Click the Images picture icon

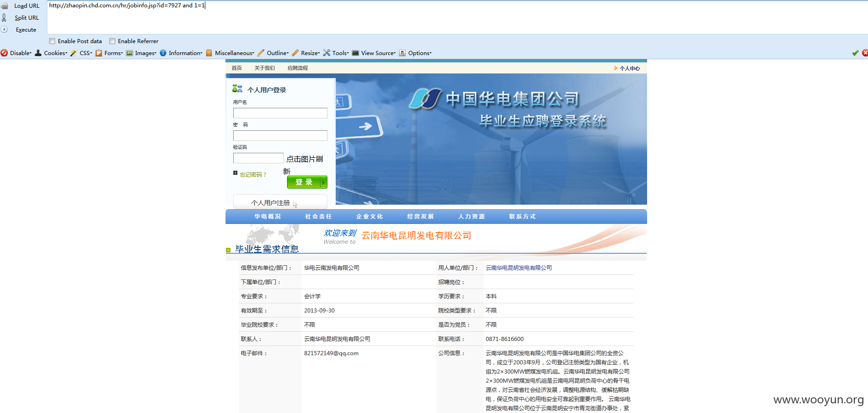click(x=130, y=53)
